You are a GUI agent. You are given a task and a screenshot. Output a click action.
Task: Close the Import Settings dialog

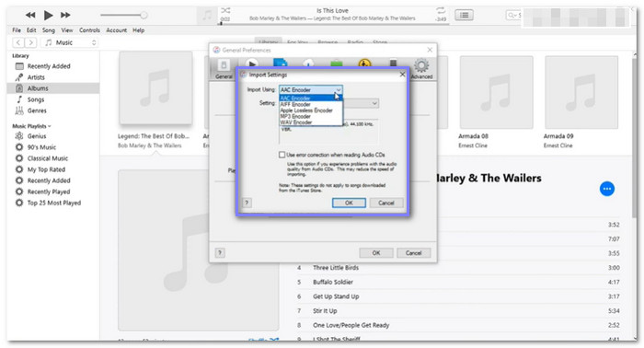[402, 75]
